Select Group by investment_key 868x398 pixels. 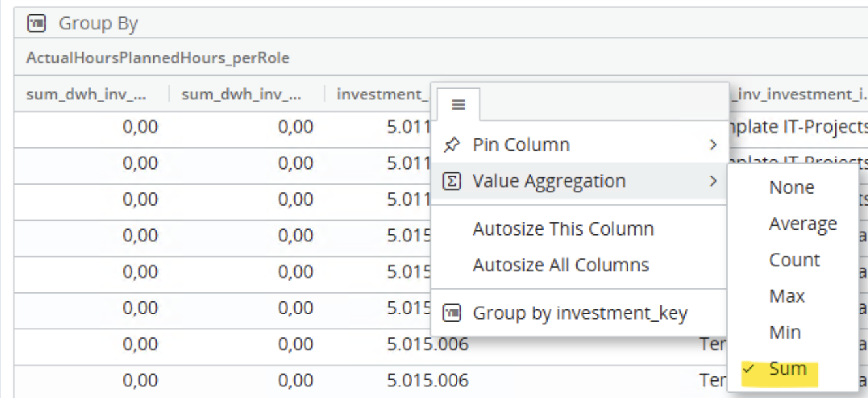580,313
